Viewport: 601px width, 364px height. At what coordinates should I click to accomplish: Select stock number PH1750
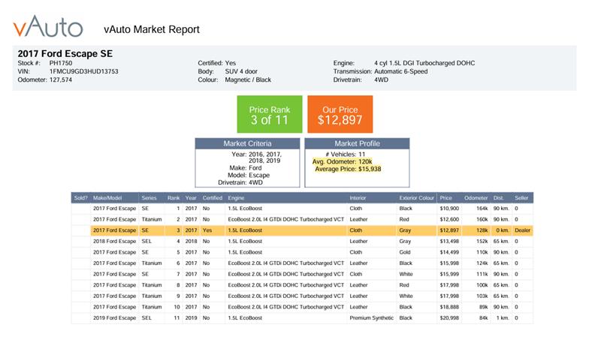coord(61,63)
